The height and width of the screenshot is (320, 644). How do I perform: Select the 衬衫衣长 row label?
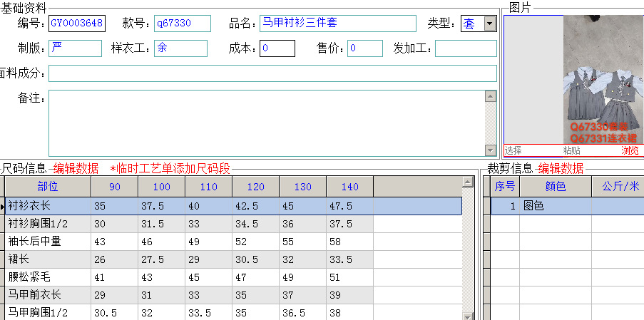[48, 206]
